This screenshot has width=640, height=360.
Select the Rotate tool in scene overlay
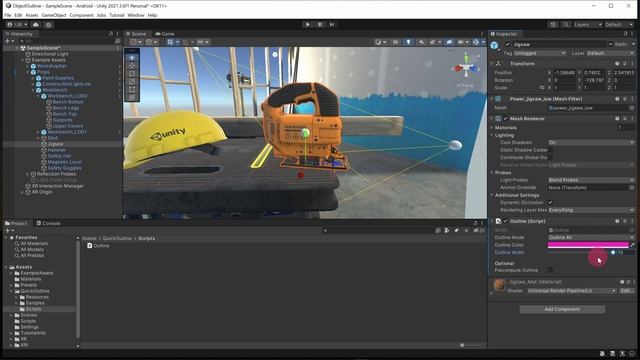(132, 73)
